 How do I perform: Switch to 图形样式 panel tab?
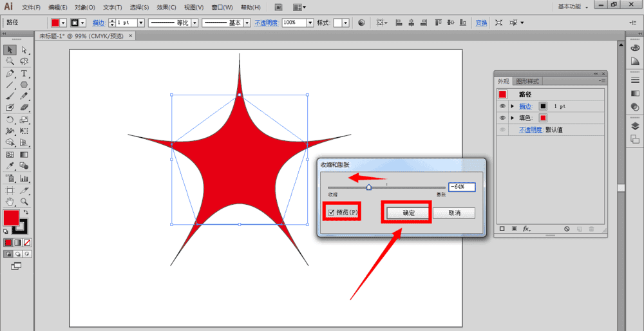527,81
